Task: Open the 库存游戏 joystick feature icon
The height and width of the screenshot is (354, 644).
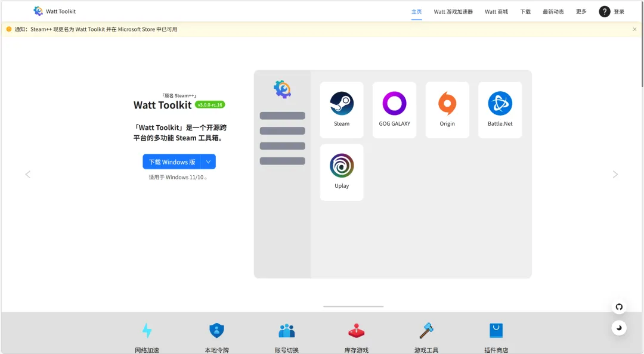Action: [357, 331]
